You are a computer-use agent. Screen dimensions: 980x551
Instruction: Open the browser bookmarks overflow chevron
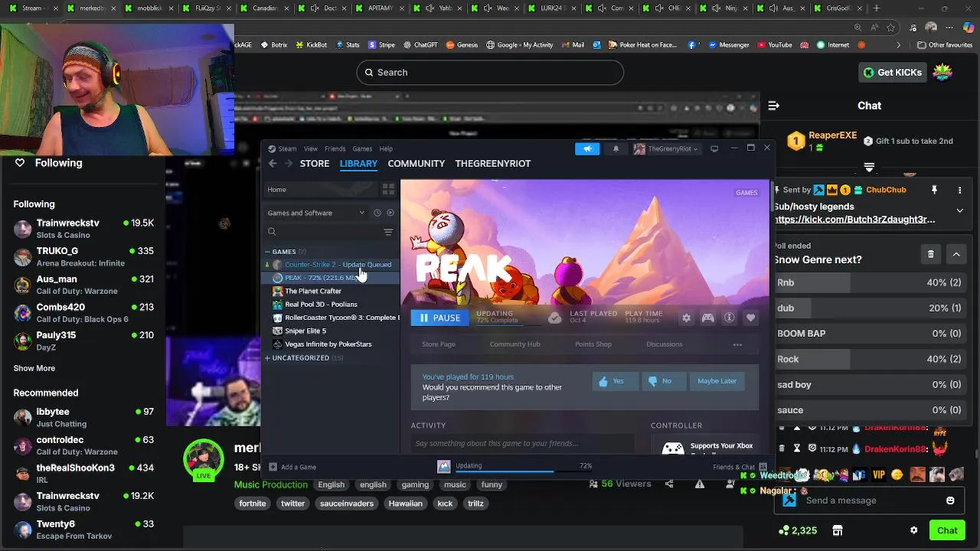point(899,45)
